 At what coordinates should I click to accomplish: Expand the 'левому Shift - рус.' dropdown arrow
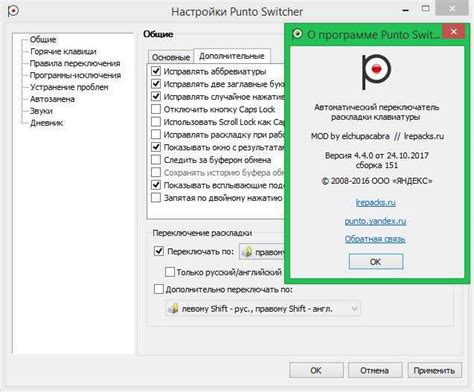[x=354, y=309]
